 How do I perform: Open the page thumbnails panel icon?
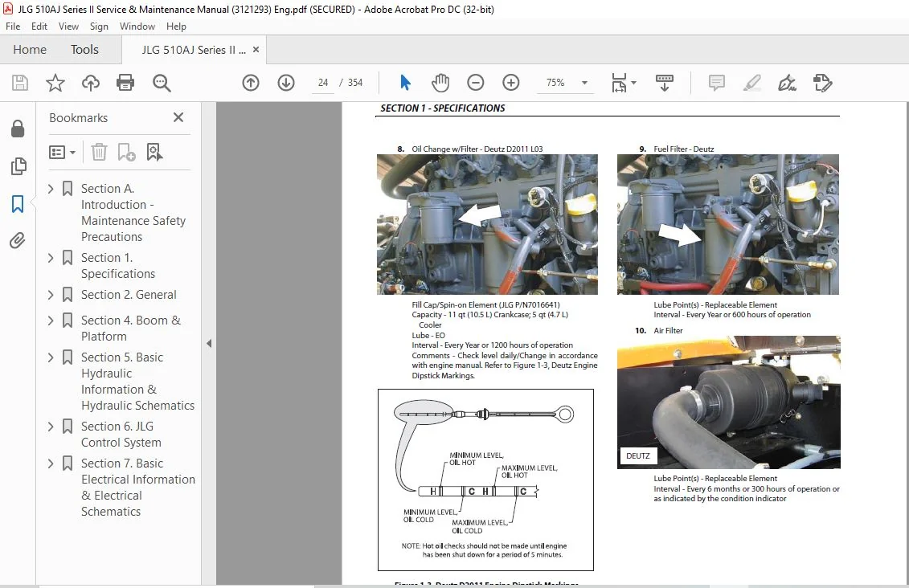(18, 166)
